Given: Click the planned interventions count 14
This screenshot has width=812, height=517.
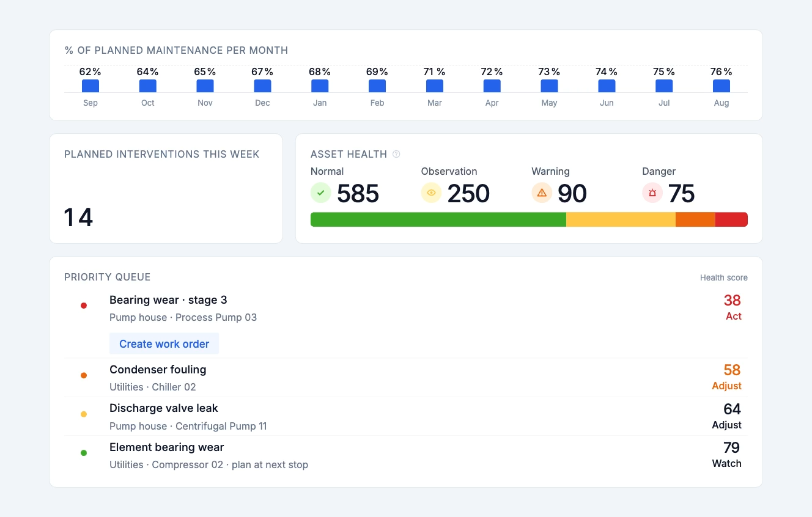Looking at the screenshot, I should coord(79,218).
